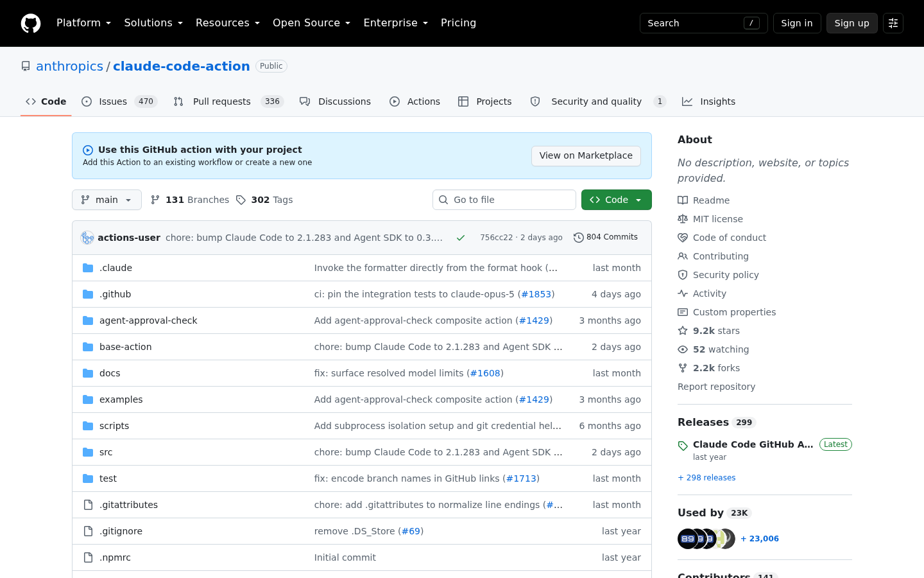Select the Code tab
This screenshot has width=924, height=578.
pyautogui.click(x=46, y=101)
